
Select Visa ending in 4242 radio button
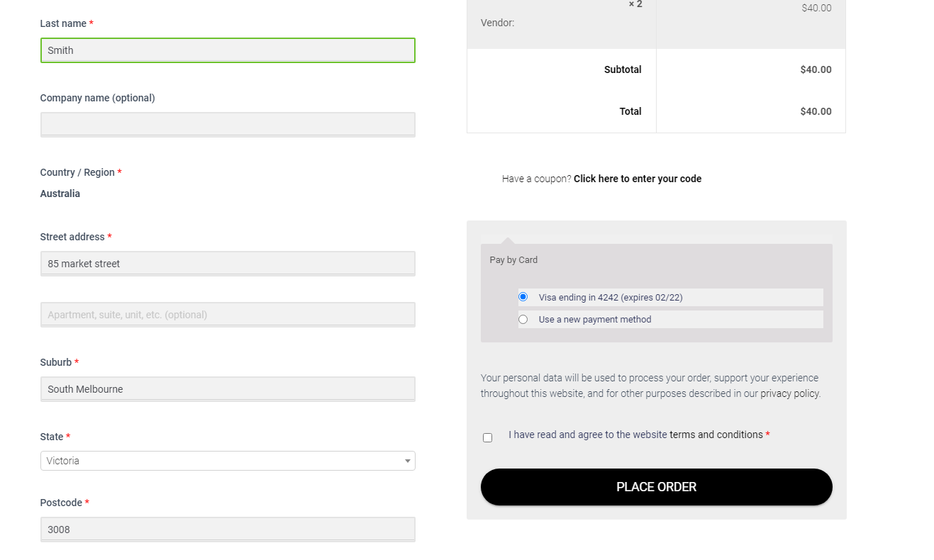point(523,297)
